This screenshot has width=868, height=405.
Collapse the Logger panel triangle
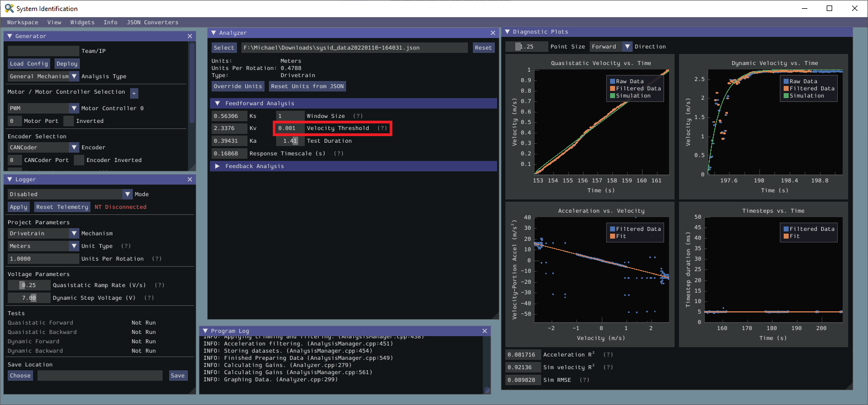9,180
